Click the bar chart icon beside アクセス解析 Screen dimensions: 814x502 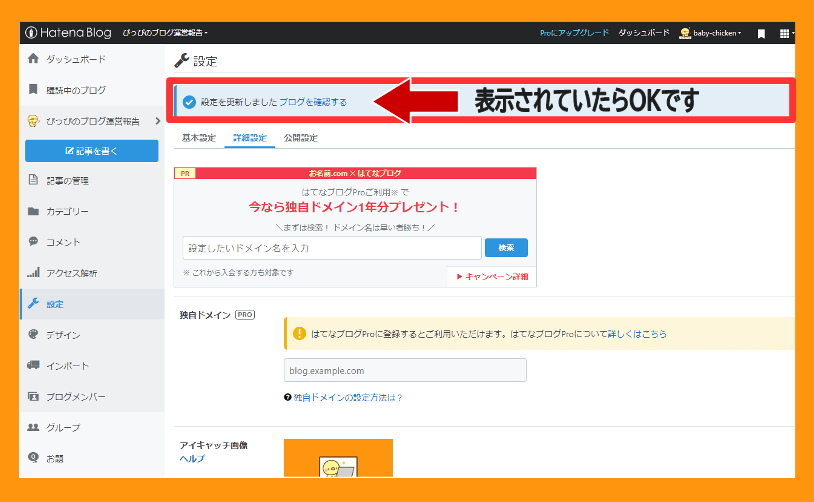click(x=33, y=272)
